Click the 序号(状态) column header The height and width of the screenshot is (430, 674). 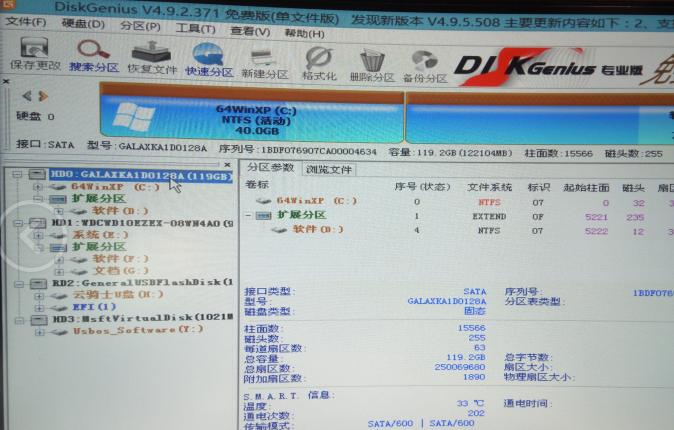point(422,186)
